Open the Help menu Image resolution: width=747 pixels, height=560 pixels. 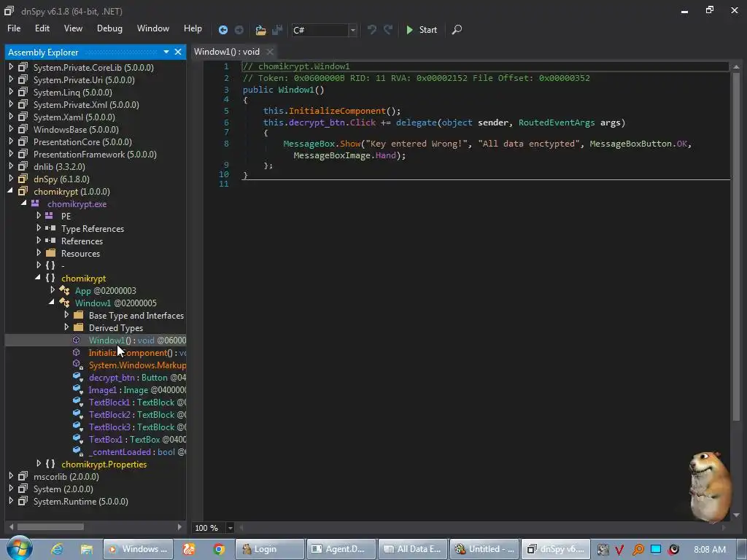(x=193, y=28)
